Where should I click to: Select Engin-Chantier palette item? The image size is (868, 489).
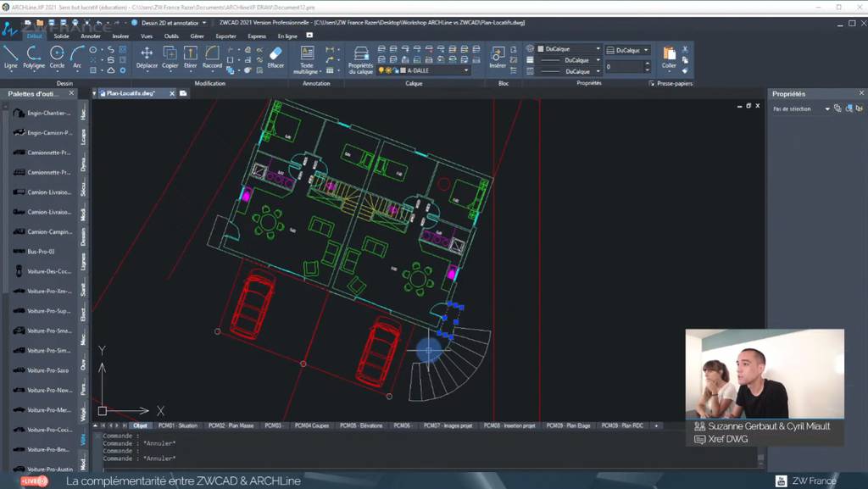click(43, 113)
